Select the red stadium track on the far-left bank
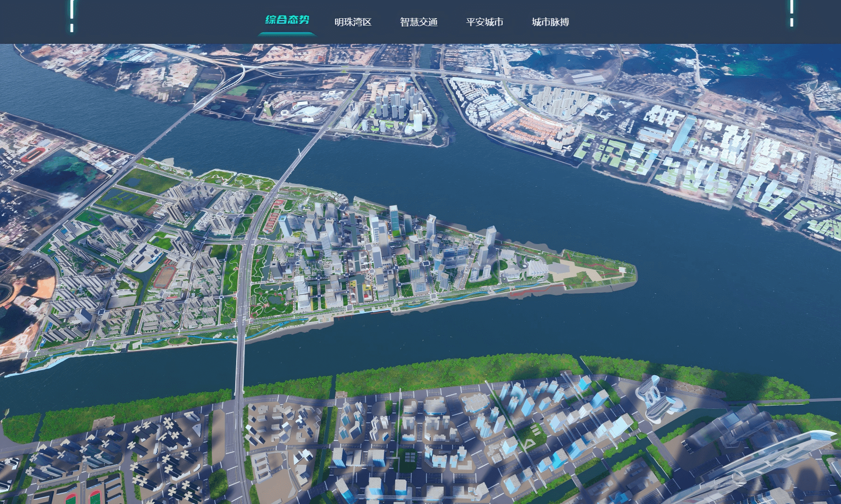 coord(33,154)
